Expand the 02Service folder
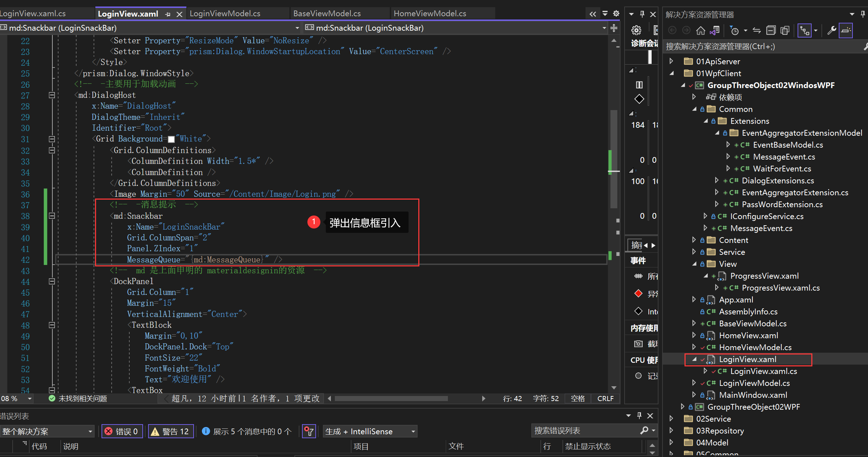This screenshot has height=457, width=868. [671, 419]
